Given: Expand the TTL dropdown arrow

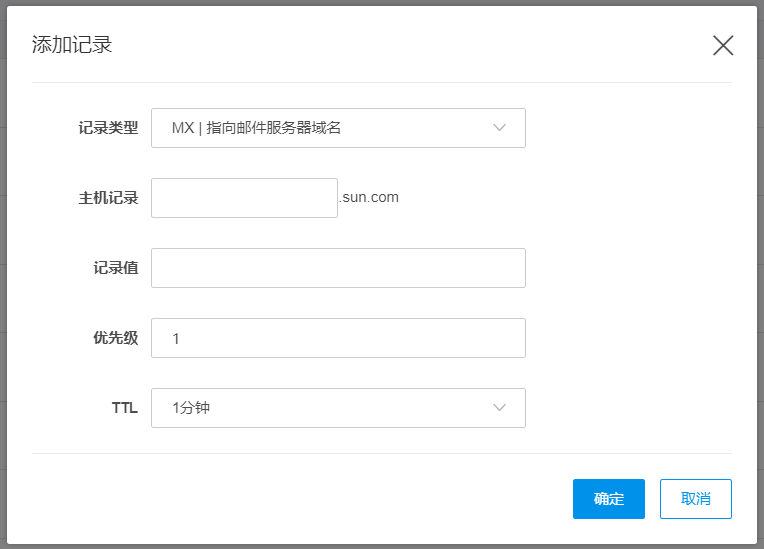Looking at the screenshot, I should (500, 408).
